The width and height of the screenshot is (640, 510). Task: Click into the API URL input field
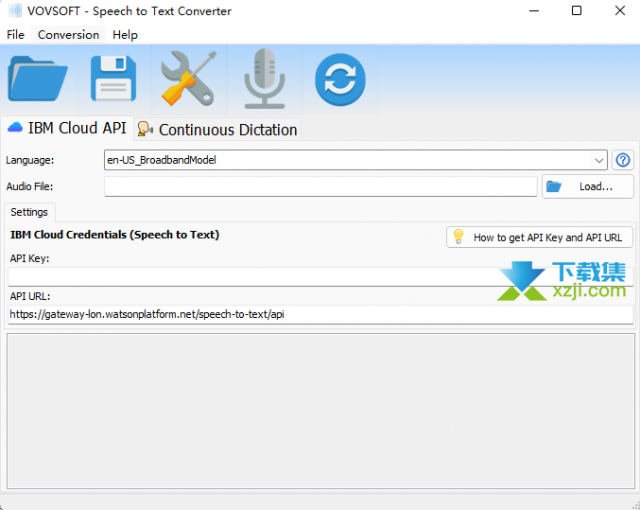320,315
